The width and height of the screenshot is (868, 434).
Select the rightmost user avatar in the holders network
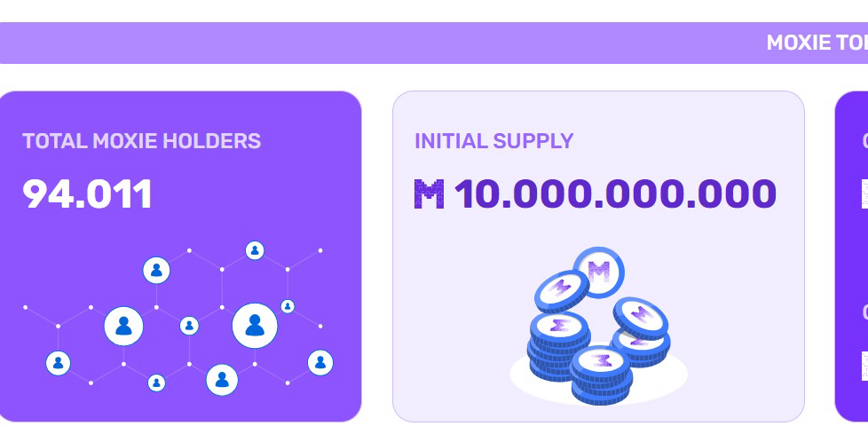click(x=320, y=362)
